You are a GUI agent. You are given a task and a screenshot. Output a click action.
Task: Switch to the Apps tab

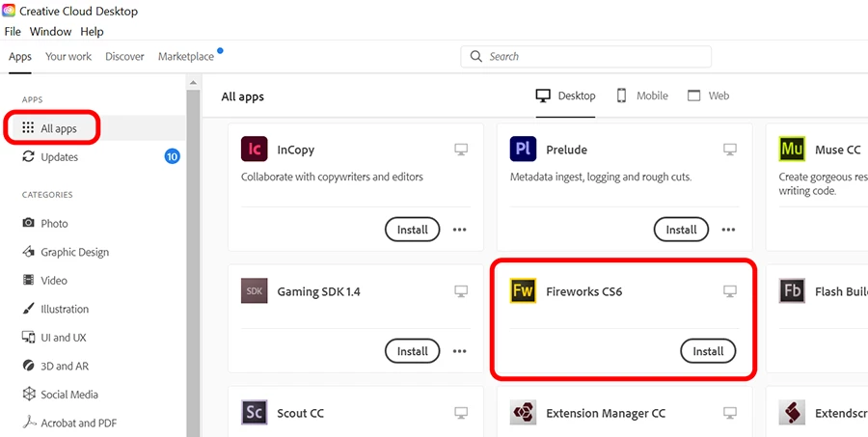tap(20, 57)
